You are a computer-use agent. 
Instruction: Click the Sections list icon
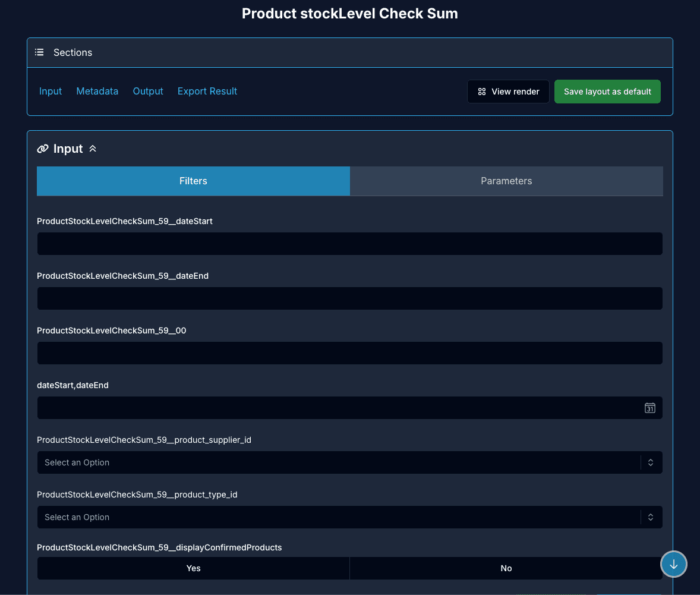(39, 52)
